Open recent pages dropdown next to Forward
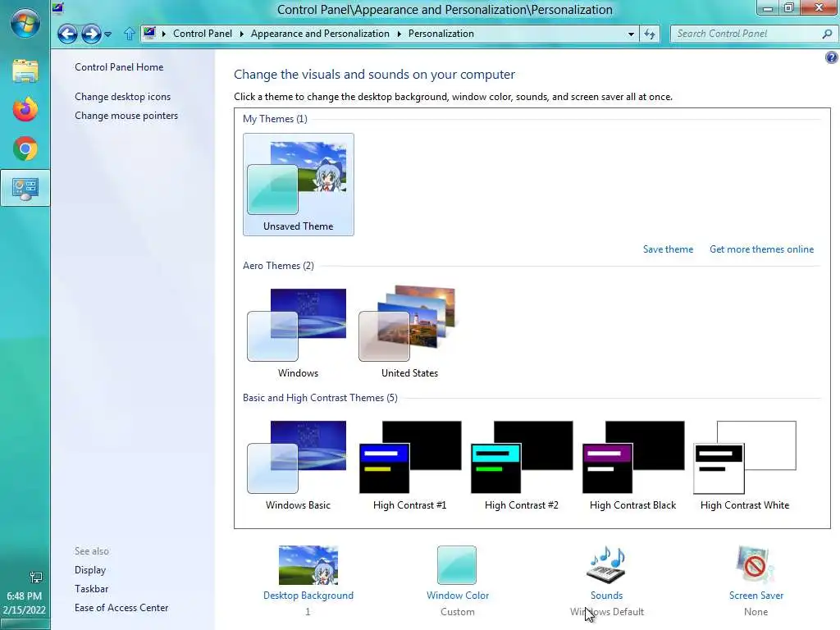Viewport: 840px width, 630px height. [x=107, y=34]
